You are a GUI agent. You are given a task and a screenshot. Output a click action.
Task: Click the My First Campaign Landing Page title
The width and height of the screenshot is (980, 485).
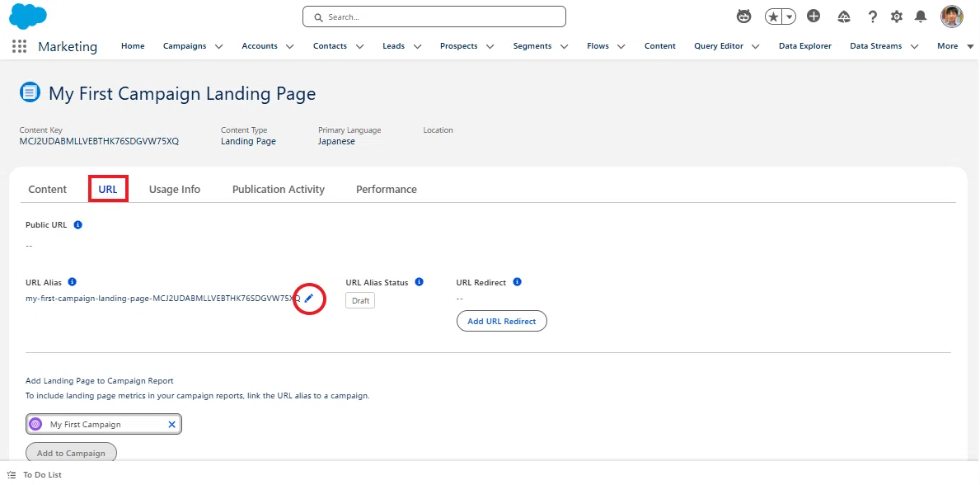click(x=182, y=94)
